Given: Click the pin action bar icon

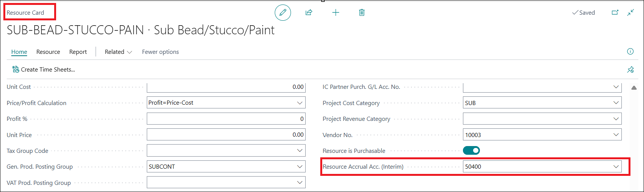Looking at the screenshot, I should [x=630, y=70].
